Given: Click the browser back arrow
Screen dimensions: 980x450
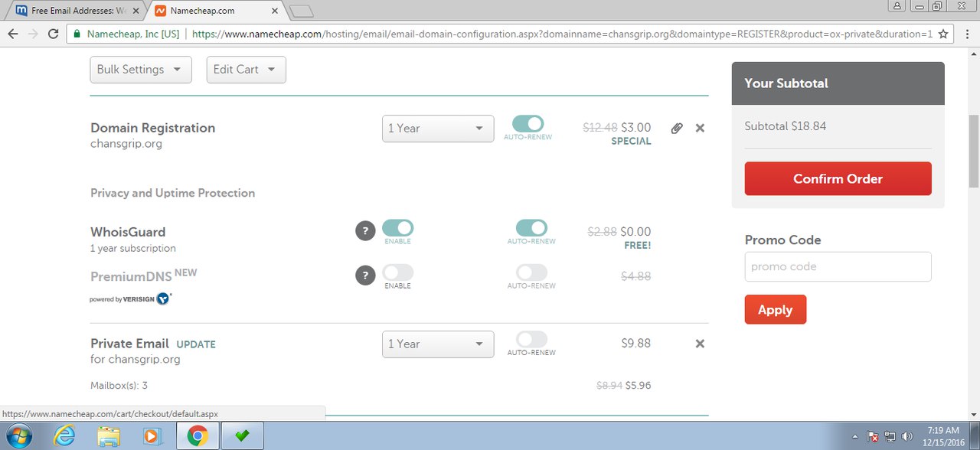Looking at the screenshot, I should [13, 34].
